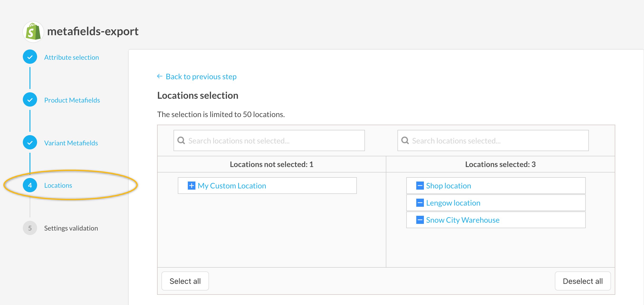Click the minus icon for Lengow location

coord(420,203)
